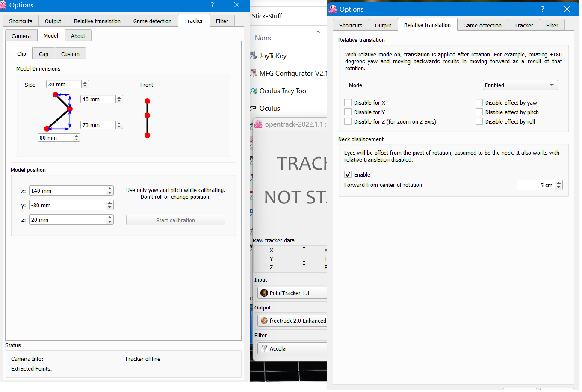Click the JoyToKey file icon
Image resolution: width=582 pixels, height=392 pixels.
[x=254, y=56]
